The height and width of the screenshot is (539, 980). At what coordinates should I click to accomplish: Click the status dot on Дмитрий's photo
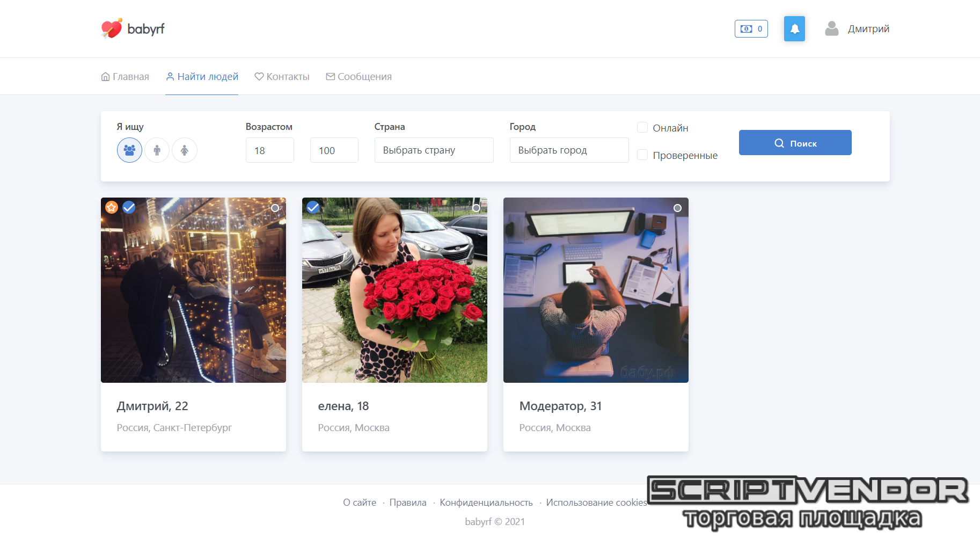275,208
